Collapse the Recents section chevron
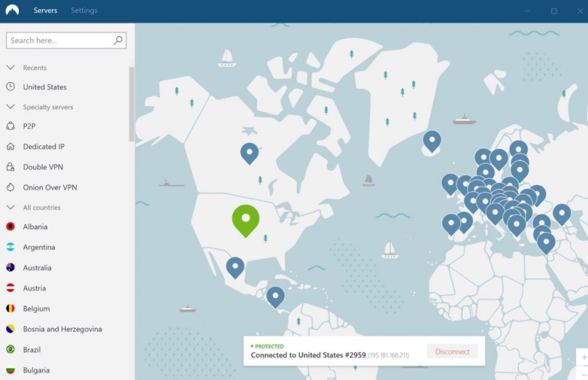The height and width of the screenshot is (380, 588). 10,68
